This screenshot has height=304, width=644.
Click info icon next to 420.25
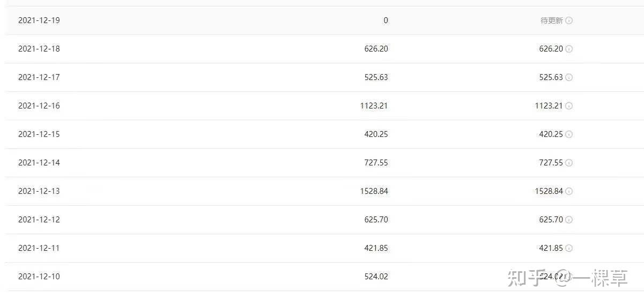point(569,134)
